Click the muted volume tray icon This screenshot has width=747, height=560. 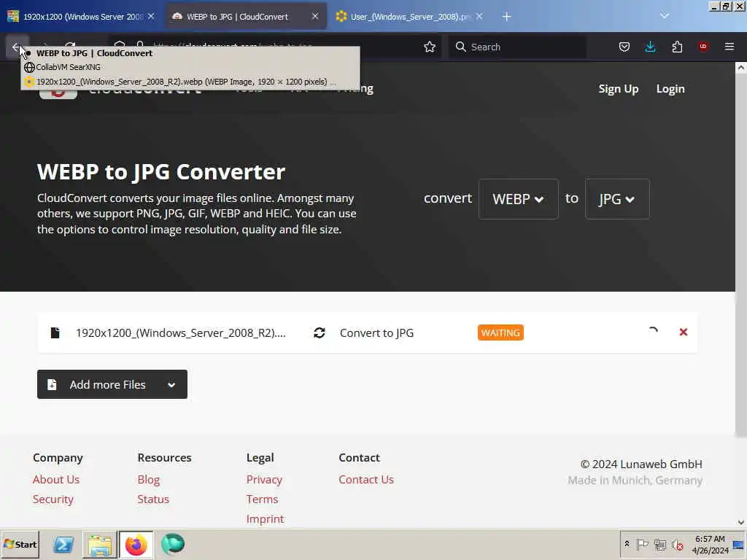coord(677,544)
